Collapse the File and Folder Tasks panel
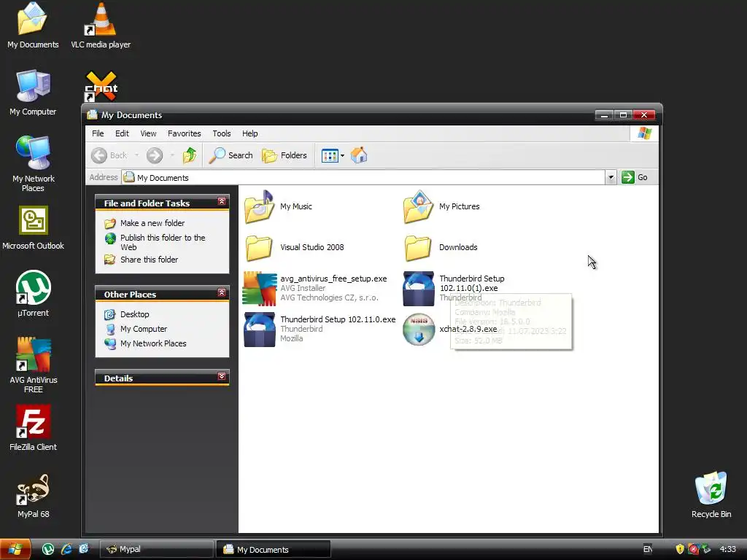747x560 pixels. 222,202
